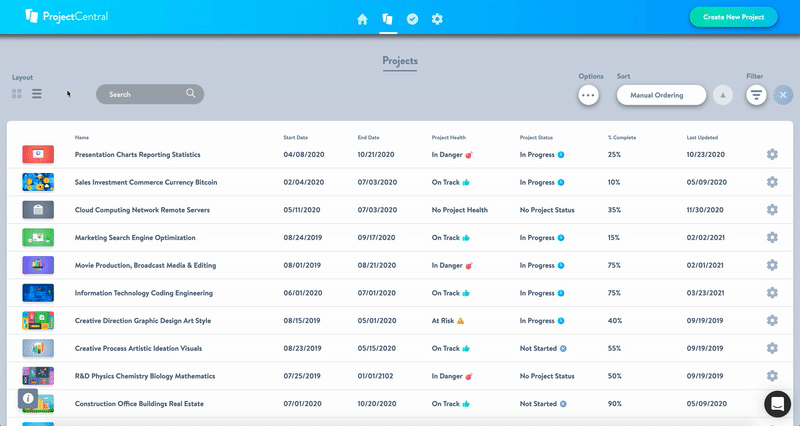Toggle the sort direction arrow button
800x426 pixels.
723,95
